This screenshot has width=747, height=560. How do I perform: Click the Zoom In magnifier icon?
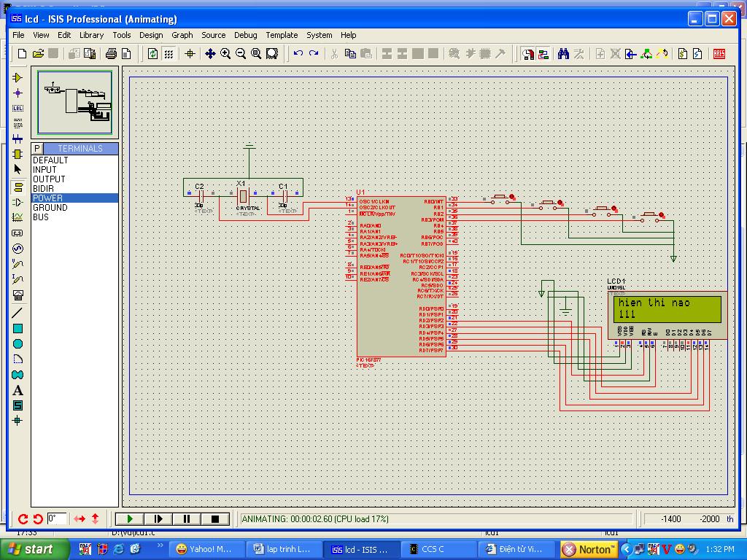tap(225, 53)
